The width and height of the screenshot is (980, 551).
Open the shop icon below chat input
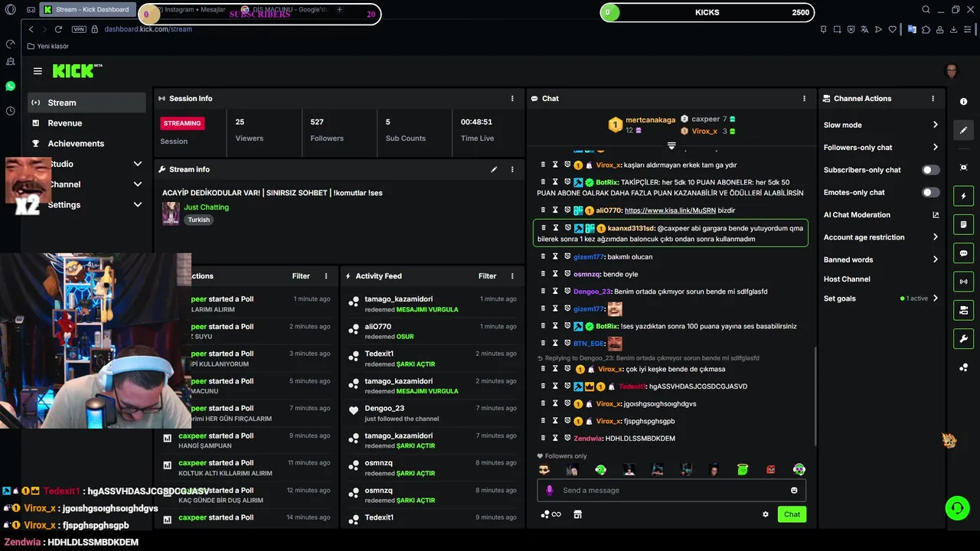[x=578, y=514]
